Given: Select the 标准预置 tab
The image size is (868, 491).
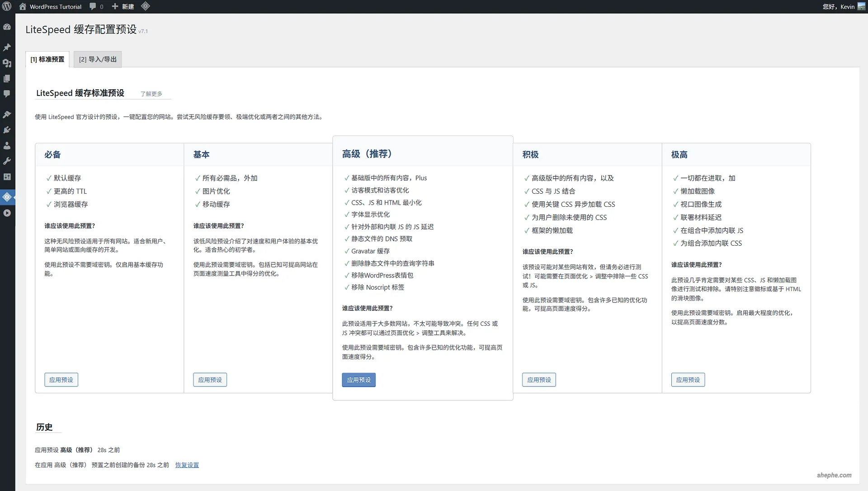Looking at the screenshot, I should (x=47, y=59).
